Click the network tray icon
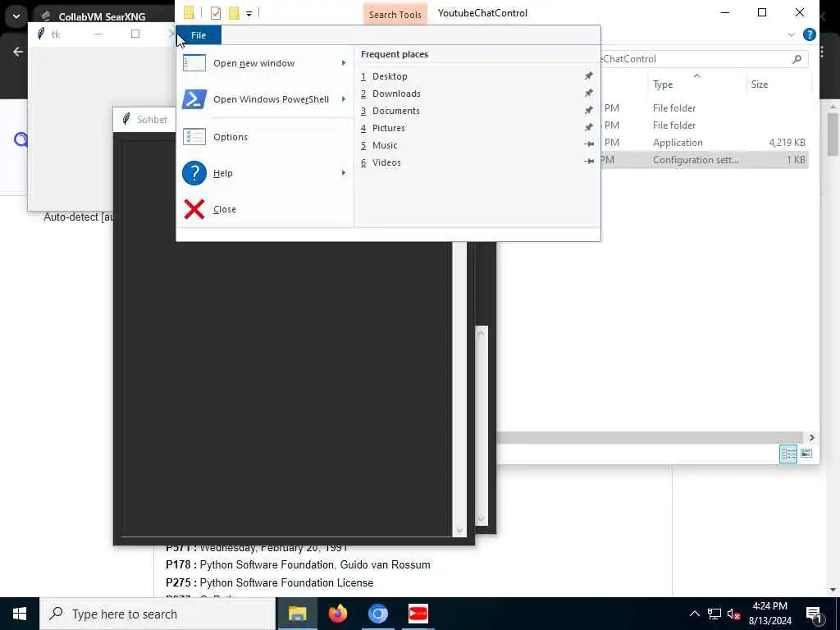 coord(714,614)
